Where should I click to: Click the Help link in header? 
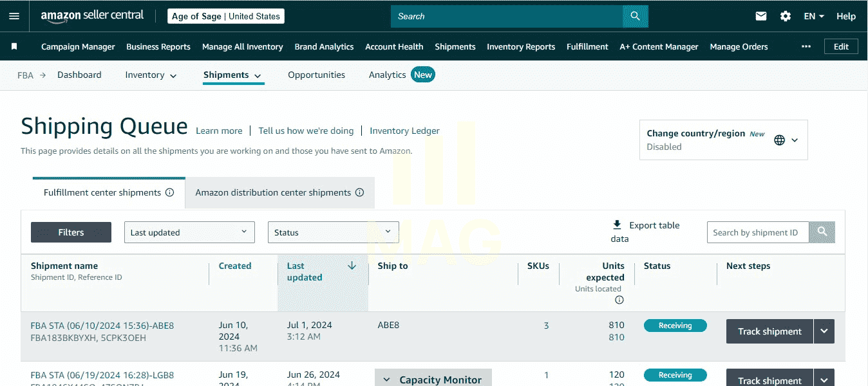[846, 16]
